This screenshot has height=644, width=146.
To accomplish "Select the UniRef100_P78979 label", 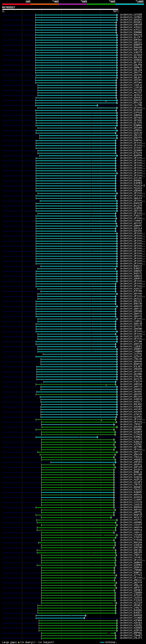I will (131, 537).
